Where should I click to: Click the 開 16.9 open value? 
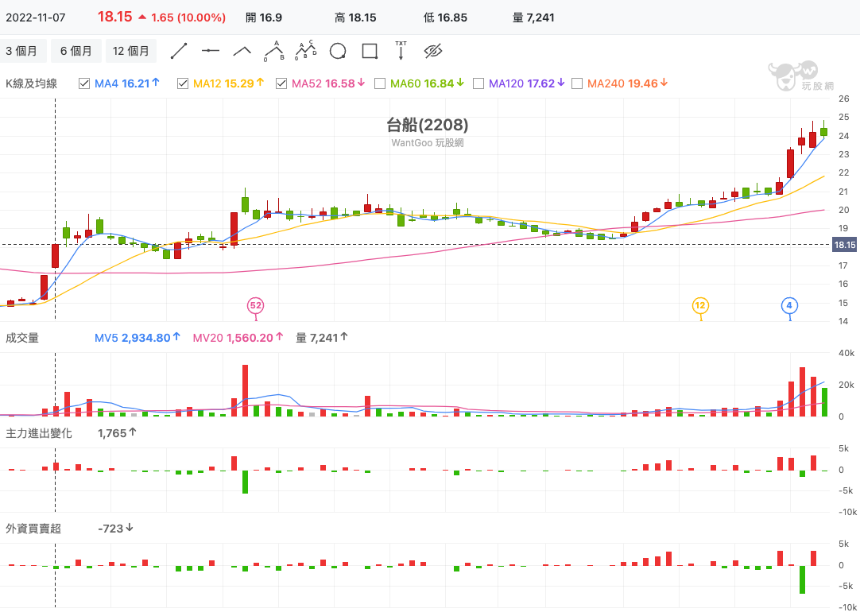pyautogui.click(x=264, y=17)
